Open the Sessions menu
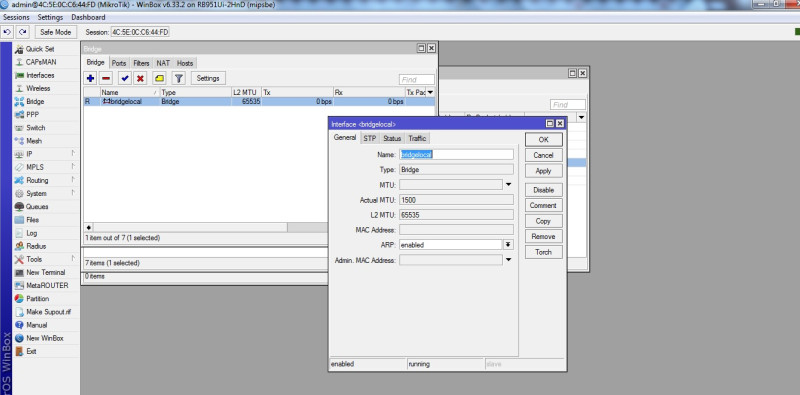The image size is (800, 395). click(x=16, y=17)
